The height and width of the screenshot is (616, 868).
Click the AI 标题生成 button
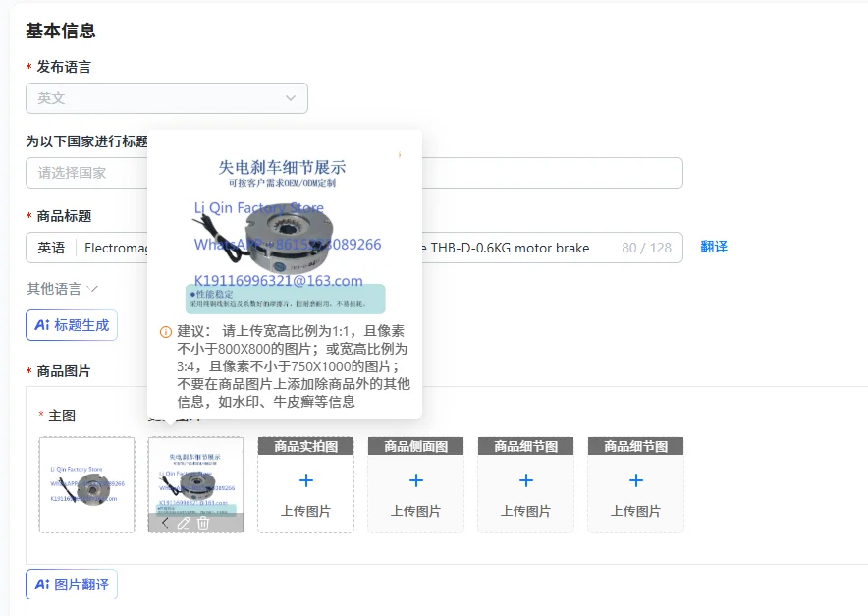[x=72, y=325]
